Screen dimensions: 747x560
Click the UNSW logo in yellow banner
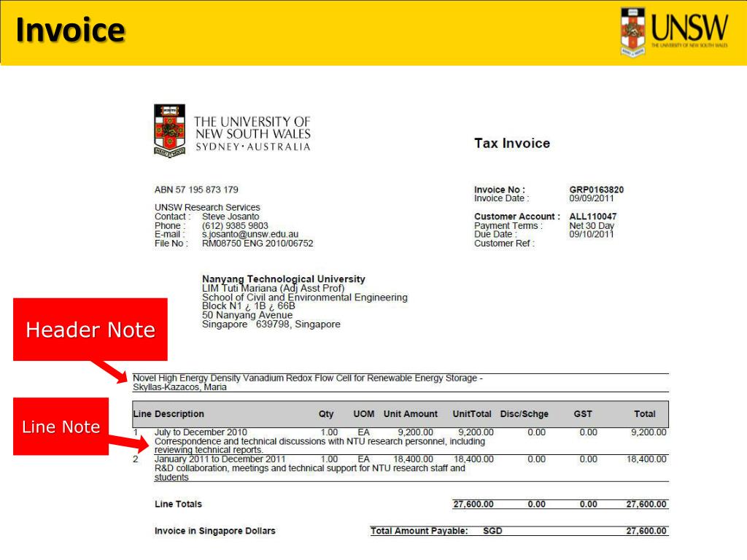(674, 32)
